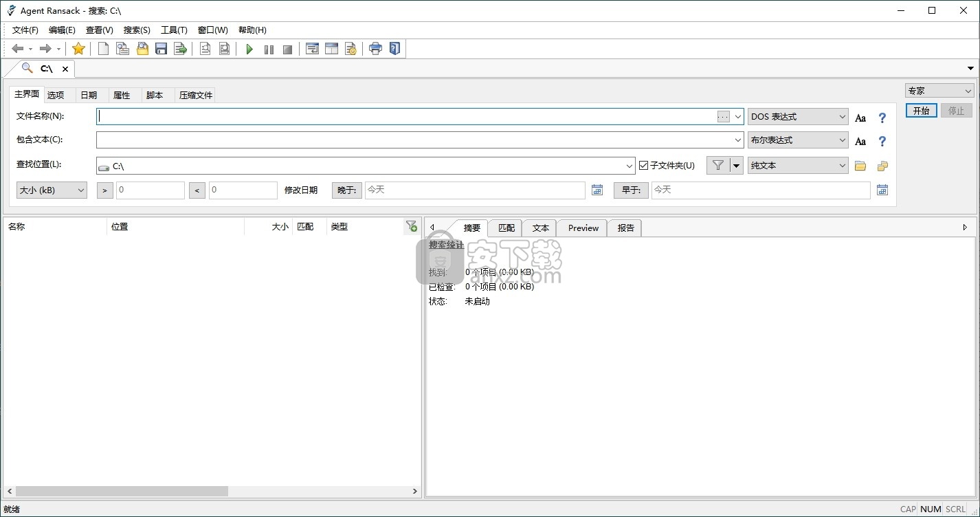Open calendar for 早于 date
Viewport: 980px width, 517px height.
(882, 190)
